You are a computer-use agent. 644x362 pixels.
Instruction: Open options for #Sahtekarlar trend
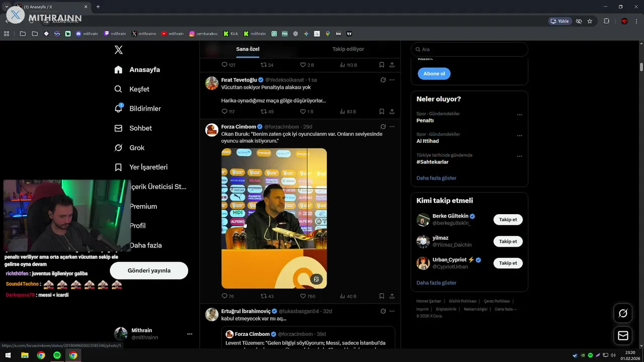point(520,156)
